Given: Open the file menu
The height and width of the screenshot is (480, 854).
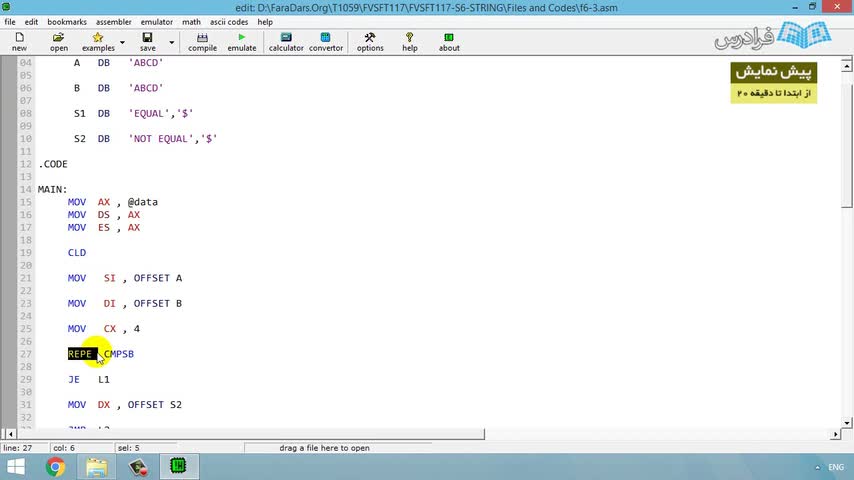Looking at the screenshot, I should (10, 22).
